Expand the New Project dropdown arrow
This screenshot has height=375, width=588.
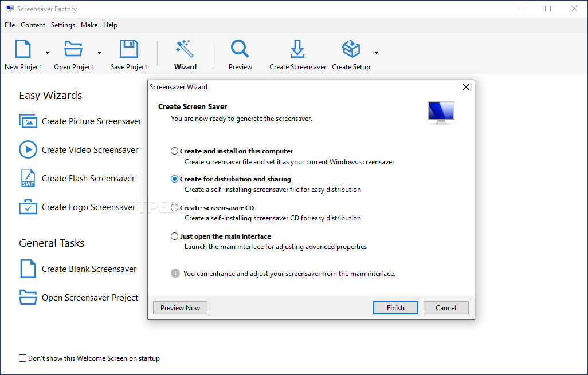(x=47, y=53)
